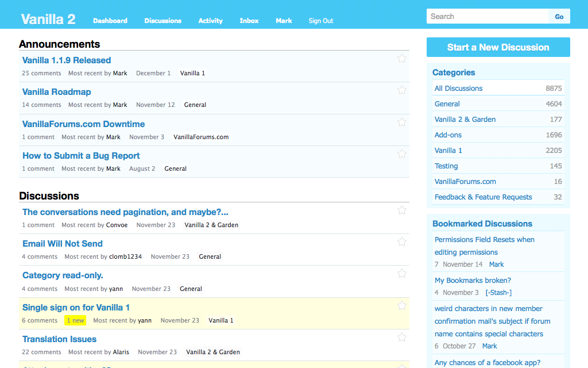This screenshot has height=368, width=588.
Task: Open the Dashboard menu item
Action: tap(110, 21)
